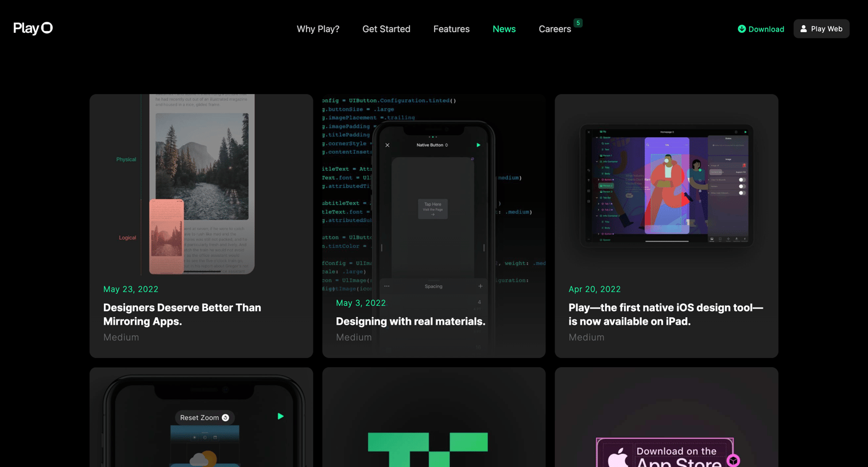Click the green play icon beside Reset Zoom
Viewport: 868px width, 467px height.
[281, 417]
